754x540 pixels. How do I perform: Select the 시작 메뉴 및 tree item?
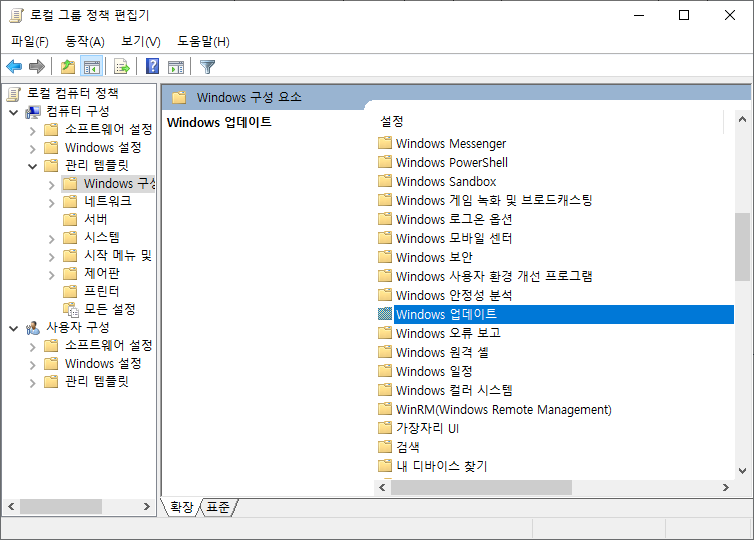coord(118,255)
